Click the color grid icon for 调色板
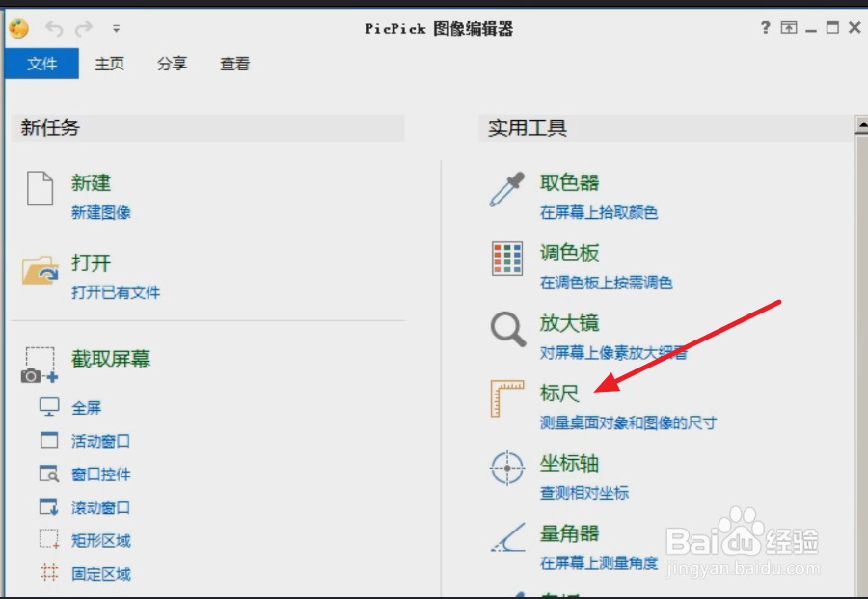The image size is (868, 599). click(x=507, y=259)
